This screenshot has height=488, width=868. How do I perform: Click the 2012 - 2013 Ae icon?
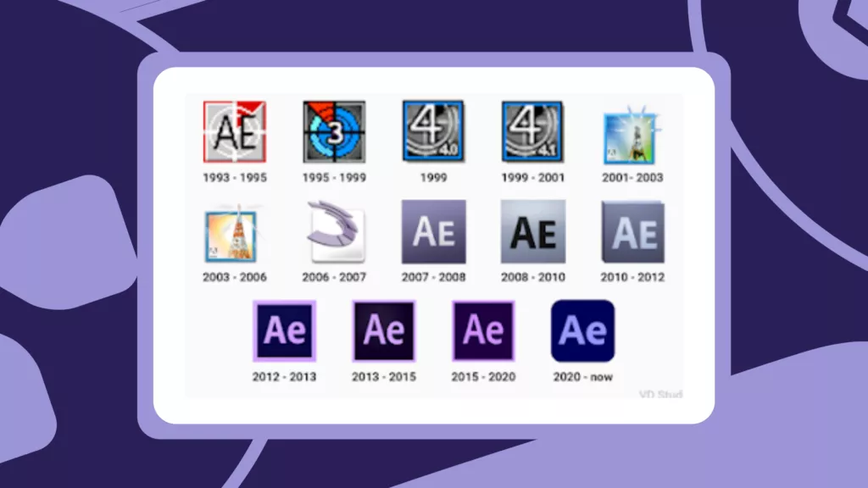pyautogui.click(x=284, y=331)
